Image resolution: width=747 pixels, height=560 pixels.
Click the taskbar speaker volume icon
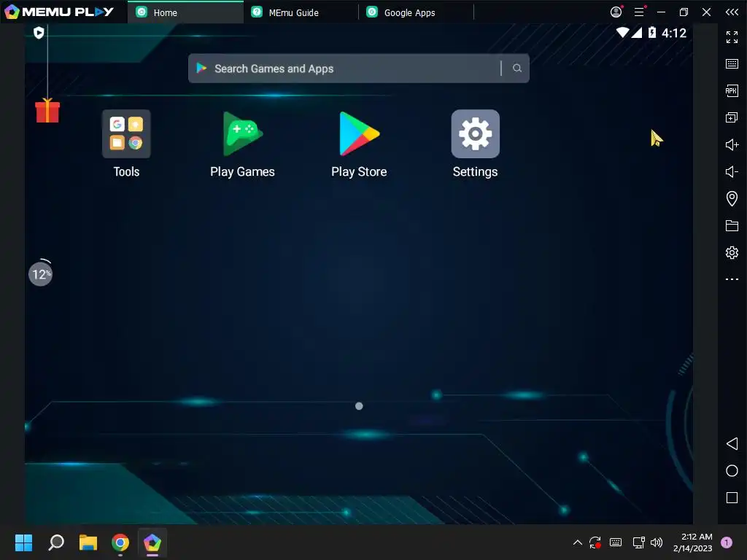[657, 542]
